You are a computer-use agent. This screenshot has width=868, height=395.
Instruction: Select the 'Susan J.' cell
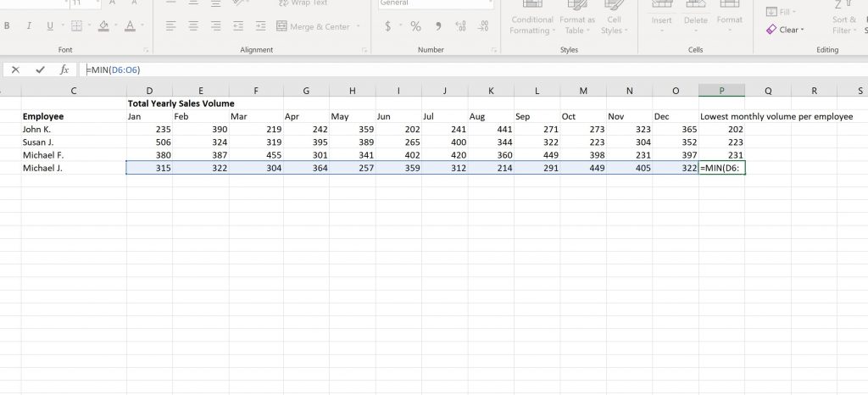point(75,142)
